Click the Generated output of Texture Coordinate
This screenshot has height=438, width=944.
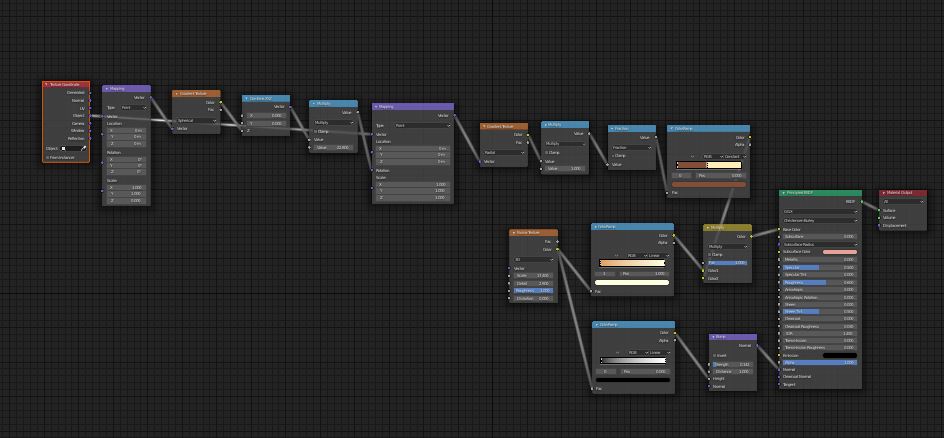click(x=90, y=93)
